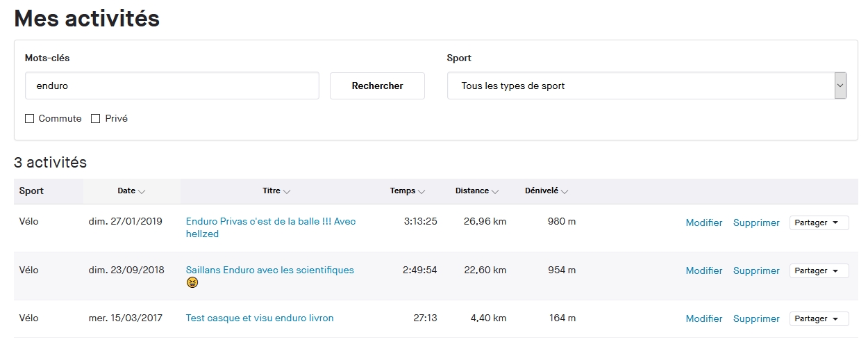The width and height of the screenshot is (868, 340).
Task: Click Supprimer for the Test casque activity
Action: pos(756,318)
